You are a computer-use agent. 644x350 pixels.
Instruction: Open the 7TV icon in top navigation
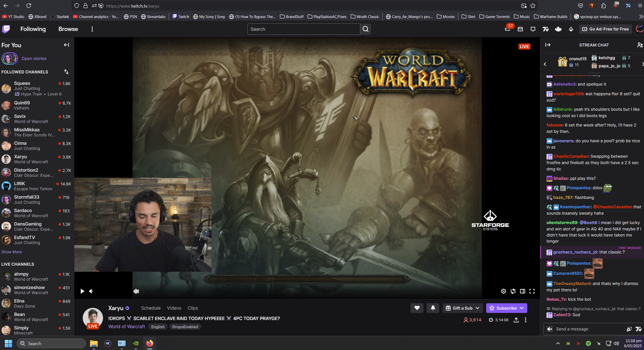(x=546, y=29)
